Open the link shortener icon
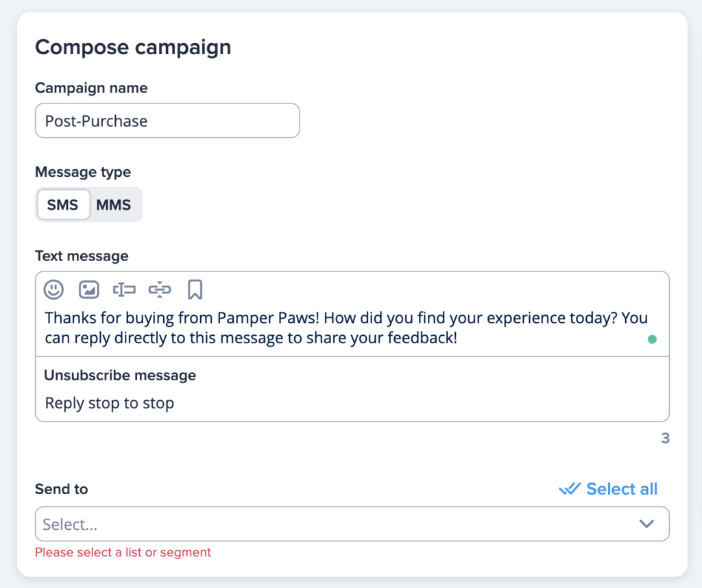Screen dimensions: 702x588 [159, 289]
